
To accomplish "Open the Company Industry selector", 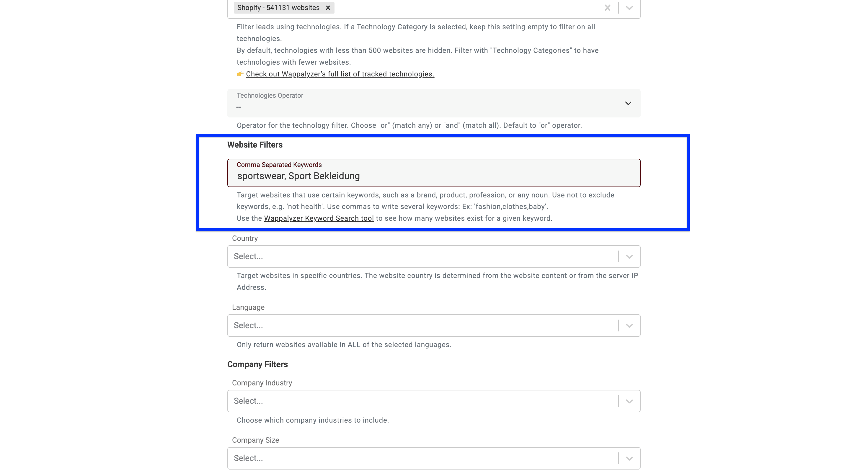I will click(x=421, y=400).
